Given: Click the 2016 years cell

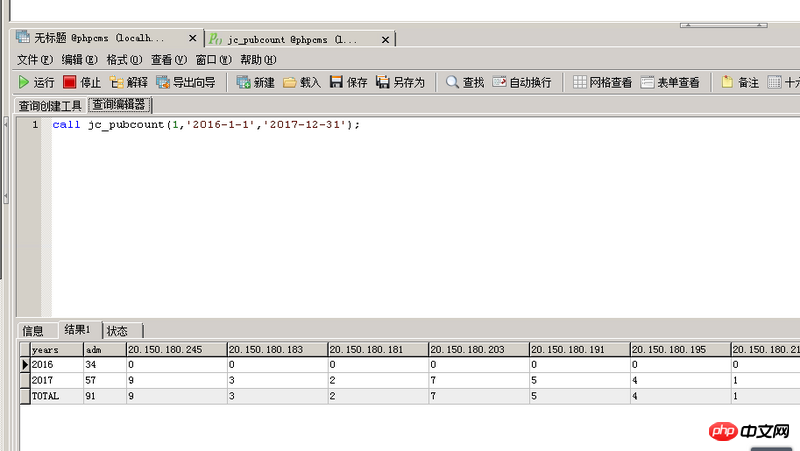Looking at the screenshot, I should (57, 364).
